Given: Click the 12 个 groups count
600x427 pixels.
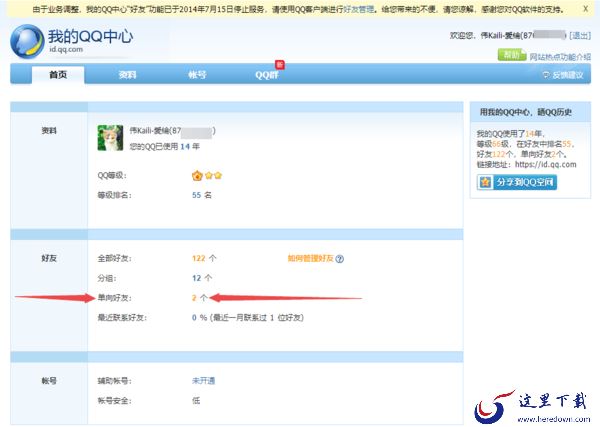Looking at the screenshot, I should [x=202, y=278].
